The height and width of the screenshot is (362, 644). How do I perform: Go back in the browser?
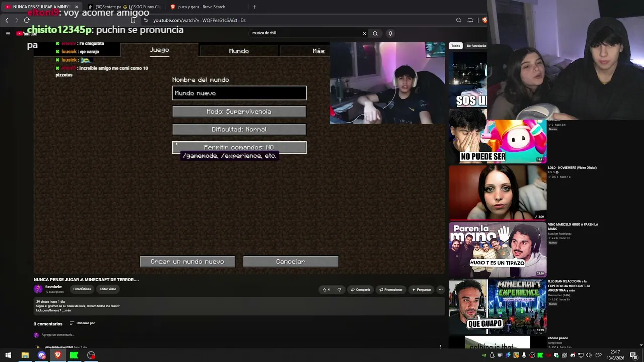tap(7, 20)
